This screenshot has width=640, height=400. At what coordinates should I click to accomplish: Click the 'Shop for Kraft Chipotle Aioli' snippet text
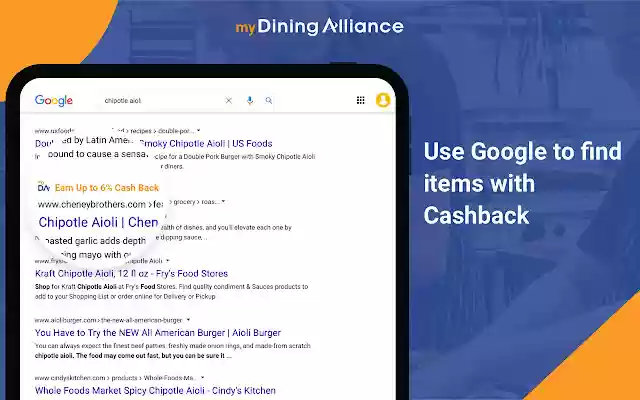click(x=171, y=291)
